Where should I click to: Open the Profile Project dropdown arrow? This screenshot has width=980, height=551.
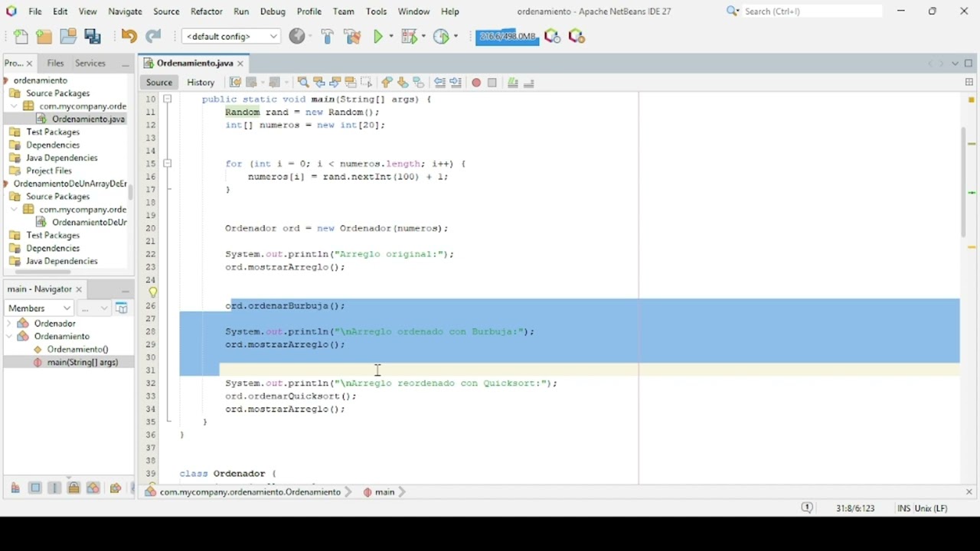tap(456, 37)
